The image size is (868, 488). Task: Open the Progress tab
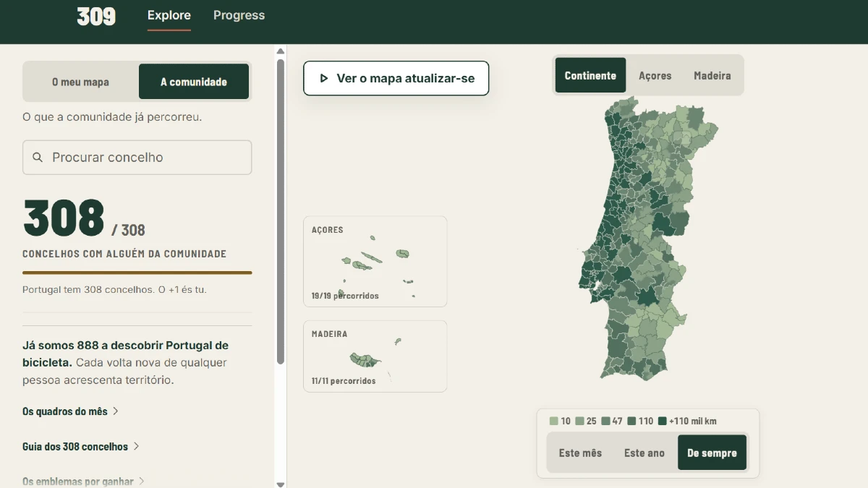pyautogui.click(x=239, y=15)
